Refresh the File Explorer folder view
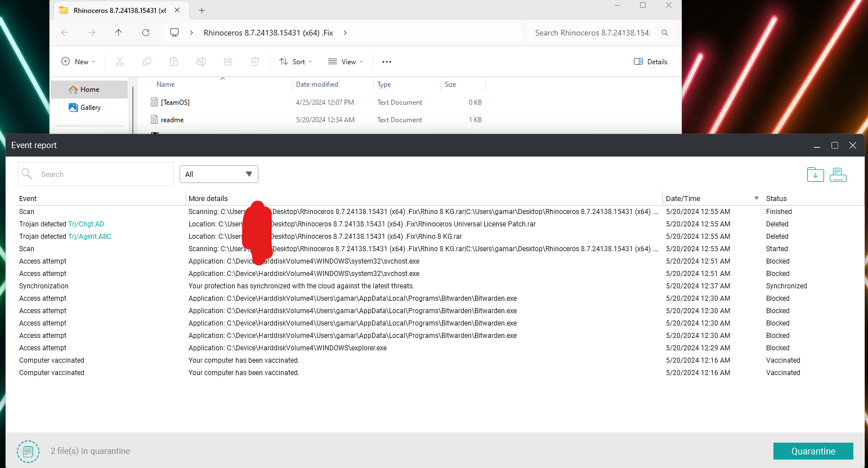Viewport: 868px width, 468px height. pos(146,33)
